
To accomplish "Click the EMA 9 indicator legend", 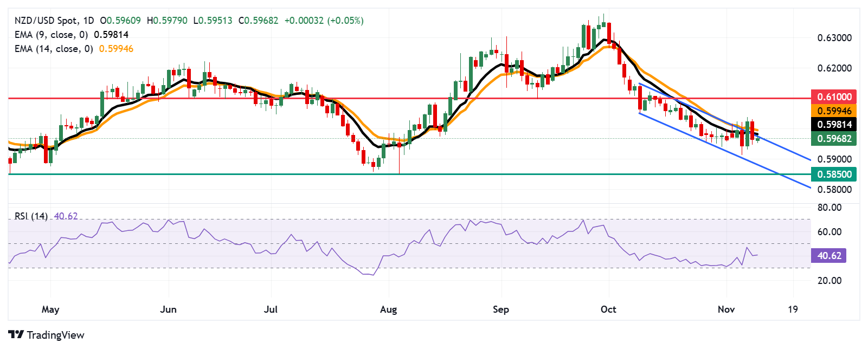I will pyautogui.click(x=51, y=35).
